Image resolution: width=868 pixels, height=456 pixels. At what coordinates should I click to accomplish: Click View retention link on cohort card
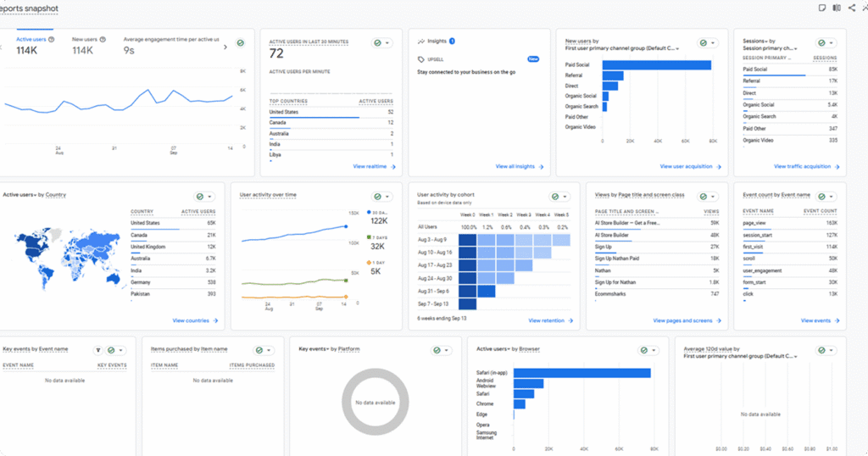pyautogui.click(x=548, y=321)
